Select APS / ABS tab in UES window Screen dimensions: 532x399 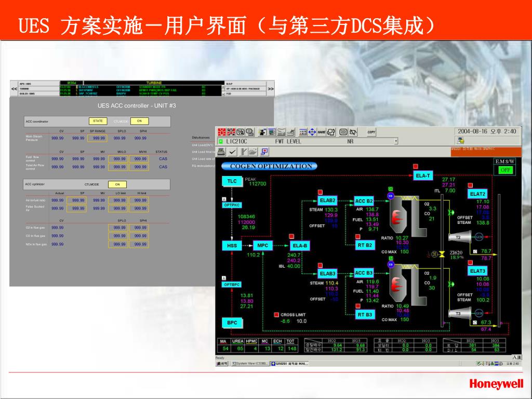(39, 84)
